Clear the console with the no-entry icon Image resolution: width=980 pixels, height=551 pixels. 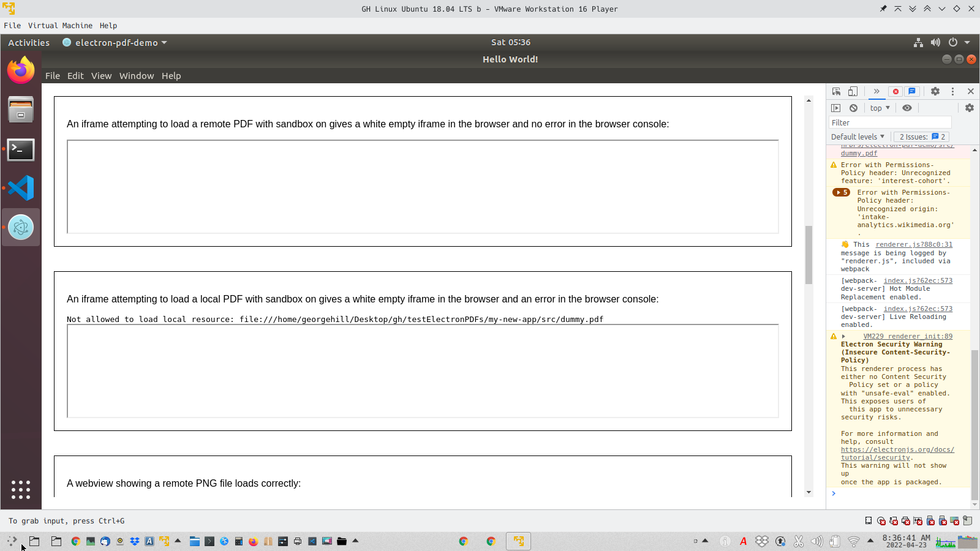(853, 107)
